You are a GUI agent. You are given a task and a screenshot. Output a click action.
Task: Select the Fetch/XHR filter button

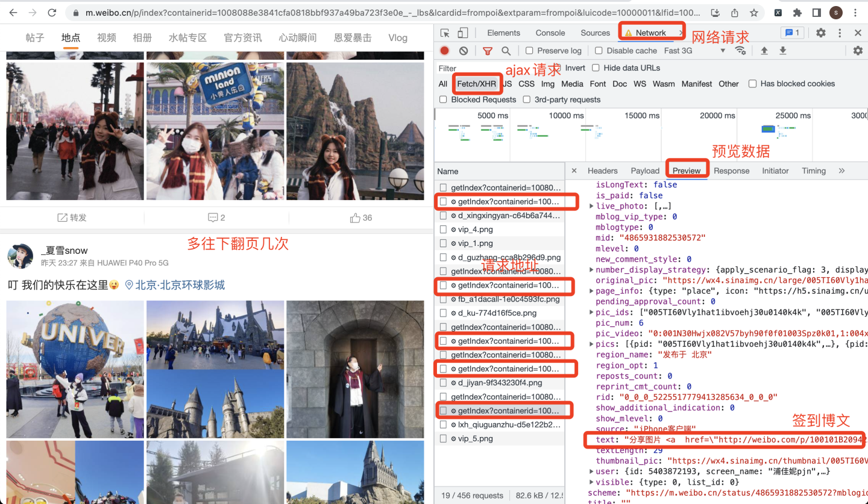pyautogui.click(x=476, y=84)
